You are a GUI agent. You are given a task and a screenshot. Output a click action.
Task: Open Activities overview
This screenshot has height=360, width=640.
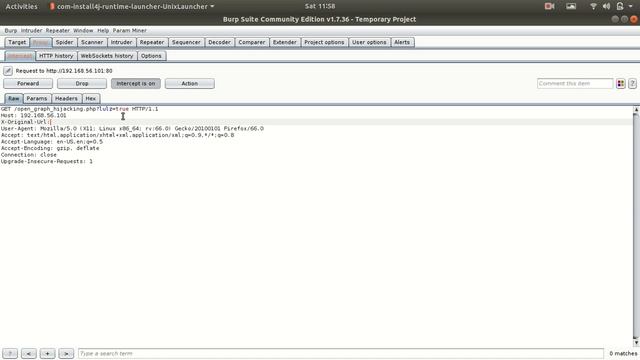21,6
